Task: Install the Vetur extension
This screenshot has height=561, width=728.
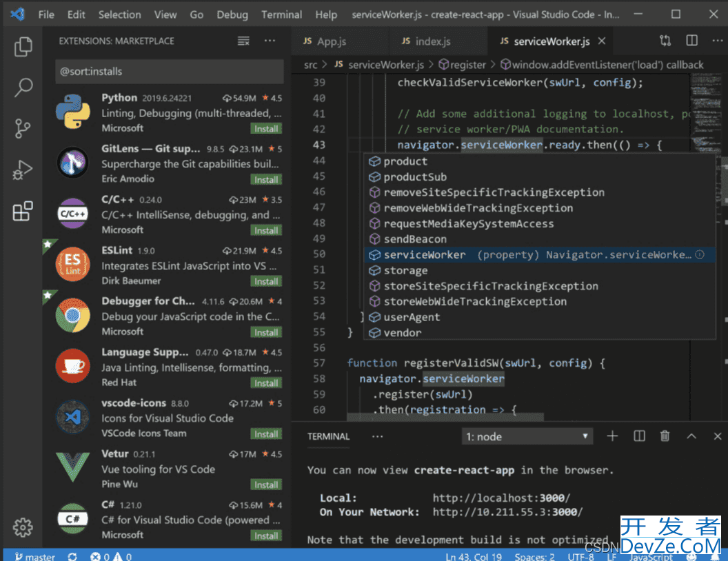Action: [266, 484]
